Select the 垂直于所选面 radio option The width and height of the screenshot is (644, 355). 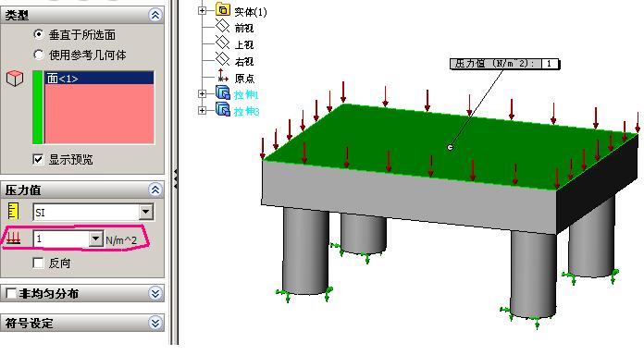pos(38,35)
